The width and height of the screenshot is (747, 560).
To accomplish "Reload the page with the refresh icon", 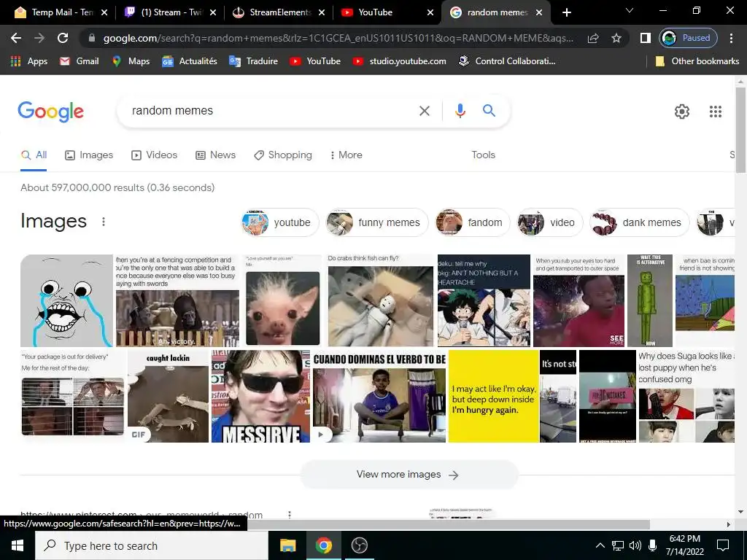I will pyautogui.click(x=63, y=38).
